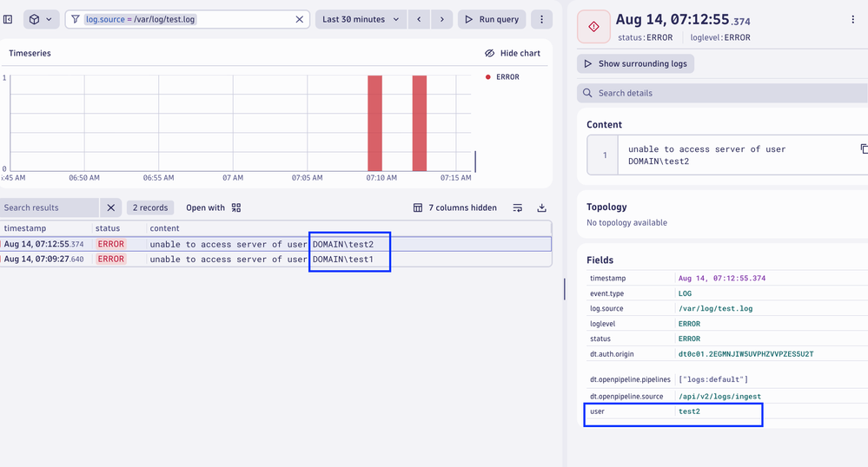Hide the timeseries chart
Viewport: 868px width, 467px height.
click(513, 53)
